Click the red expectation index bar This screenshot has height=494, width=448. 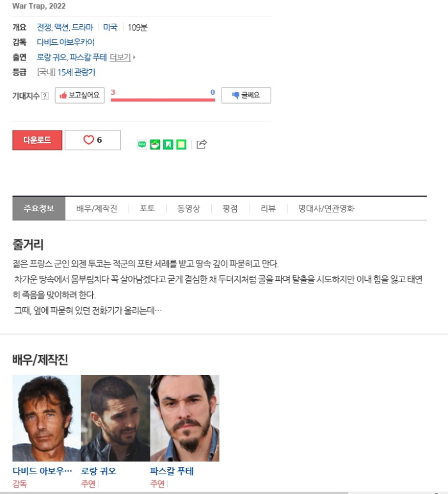tap(163, 100)
